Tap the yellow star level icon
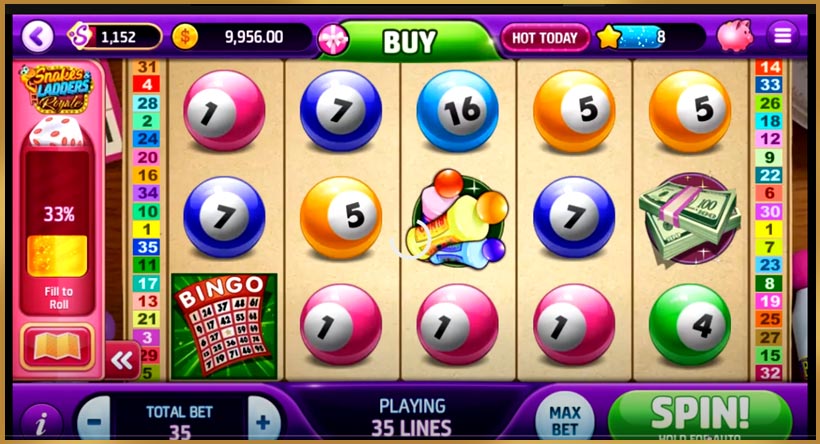 pos(609,37)
